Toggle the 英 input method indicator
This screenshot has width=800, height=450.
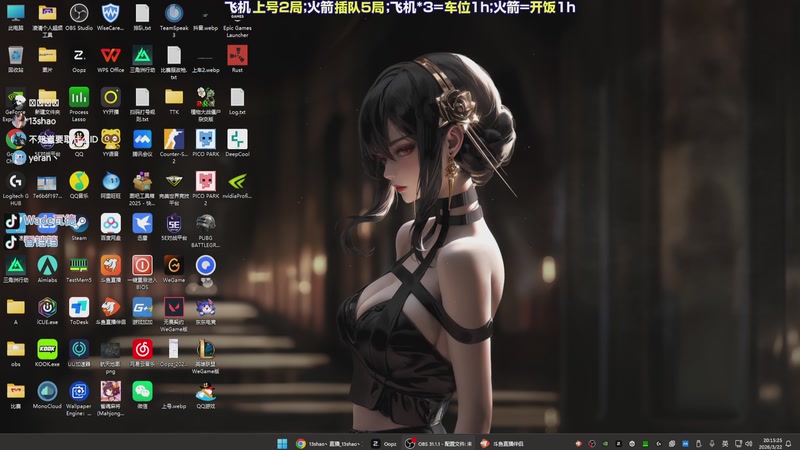click(725, 443)
